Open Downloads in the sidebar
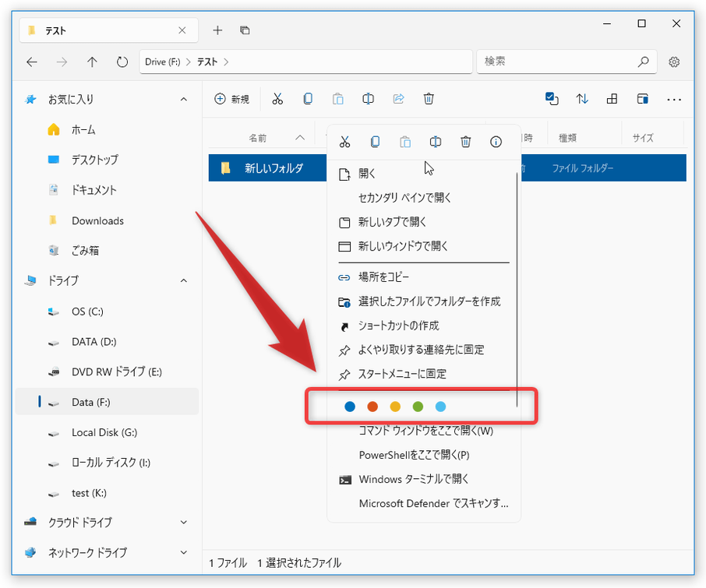 point(107,221)
